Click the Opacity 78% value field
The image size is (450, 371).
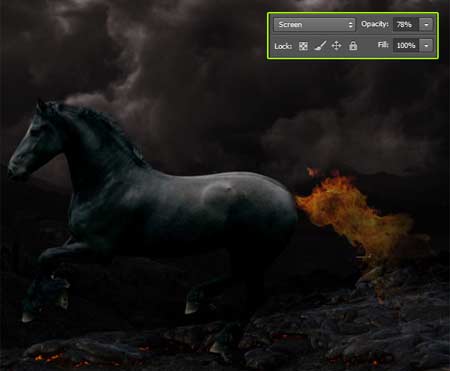(x=405, y=25)
